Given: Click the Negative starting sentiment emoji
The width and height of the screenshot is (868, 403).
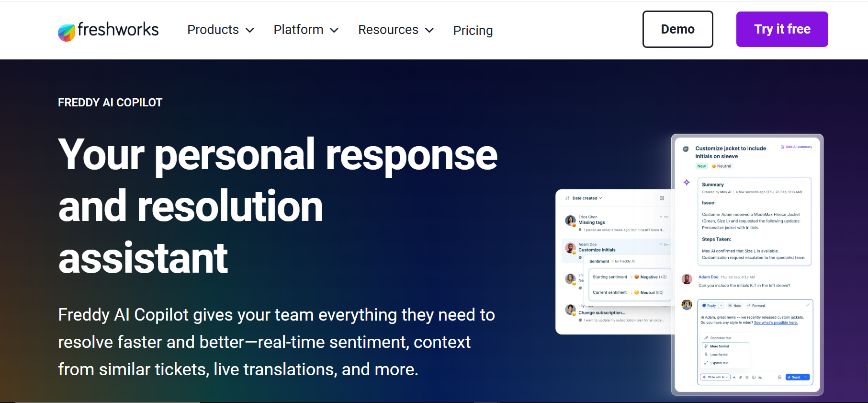Looking at the screenshot, I should click(637, 277).
